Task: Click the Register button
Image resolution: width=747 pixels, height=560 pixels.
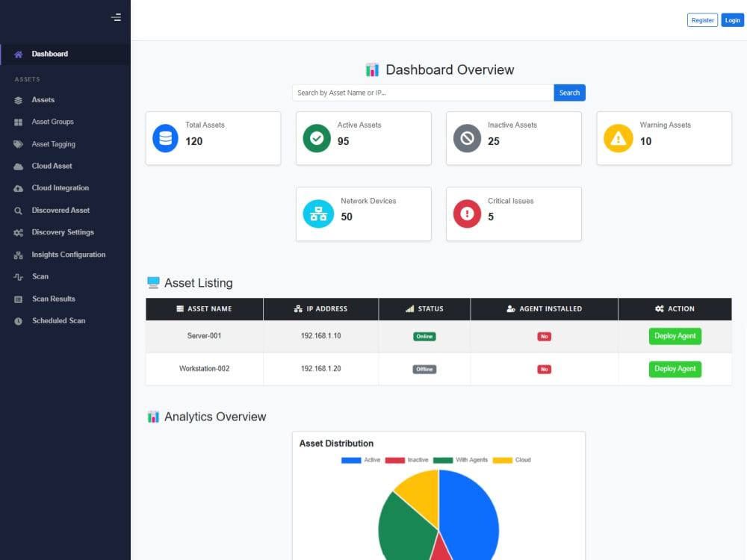Action: tap(702, 20)
